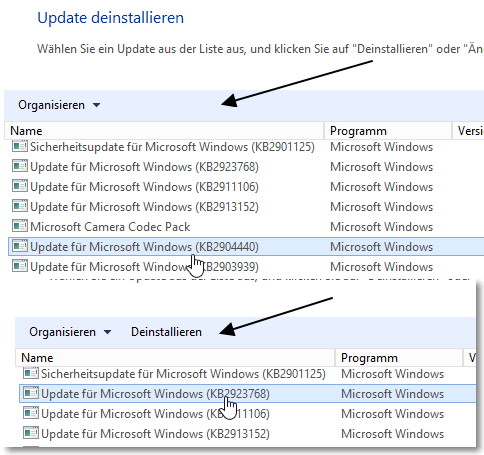Click the Version column header in upper list
Screen dimensions: 484x455
[x=468, y=131]
